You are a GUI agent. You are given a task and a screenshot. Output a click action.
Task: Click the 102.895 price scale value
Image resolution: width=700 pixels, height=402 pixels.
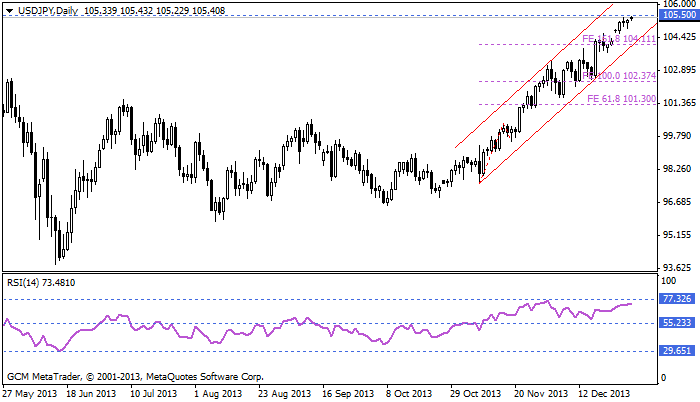click(679, 70)
